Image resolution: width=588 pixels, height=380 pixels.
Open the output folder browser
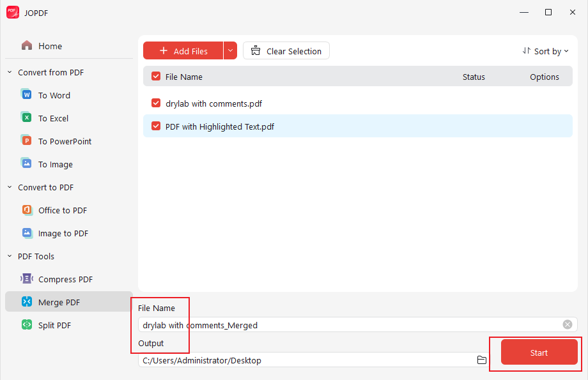[x=481, y=360]
